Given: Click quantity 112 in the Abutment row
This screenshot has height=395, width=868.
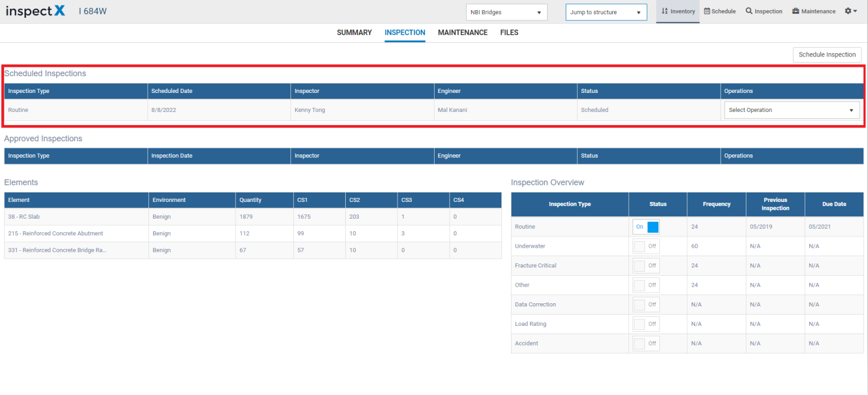Looking at the screenshot, I should tap(244, 234).
